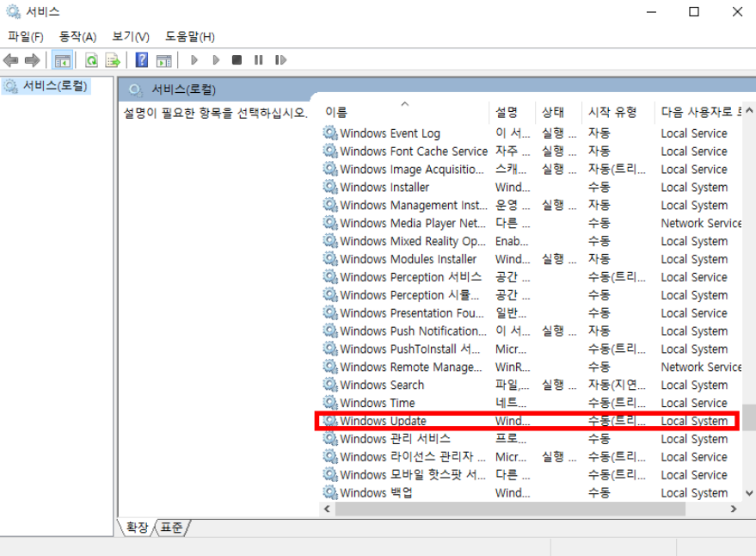Open the 파일(F) menu

coord(26,37)
